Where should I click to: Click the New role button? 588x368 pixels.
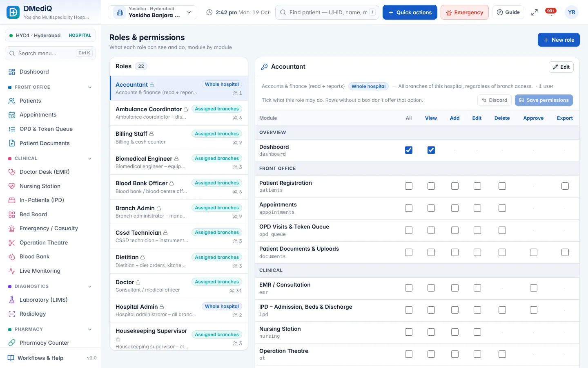click(559, 40)
